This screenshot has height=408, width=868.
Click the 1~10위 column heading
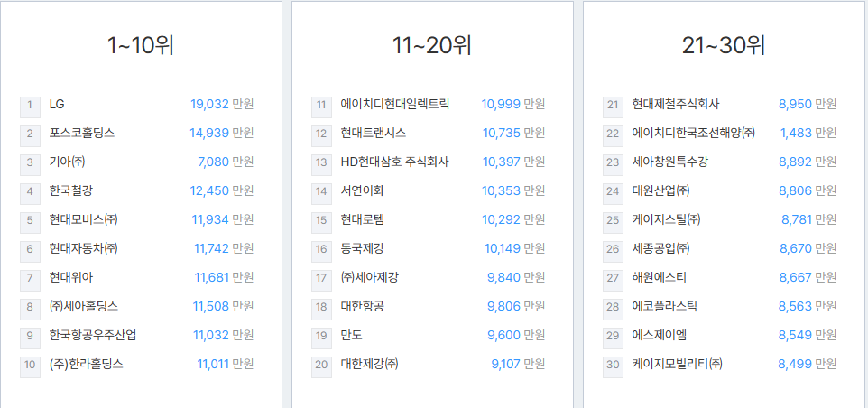(x=141, y=46)
